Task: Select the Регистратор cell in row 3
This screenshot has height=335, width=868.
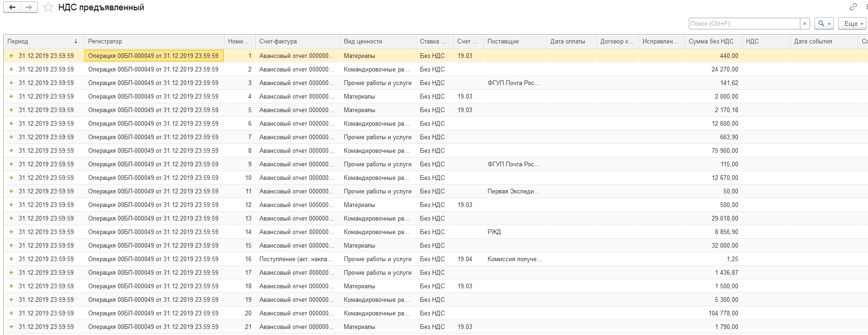Action: pyautogui.click(x=153, y=83)
